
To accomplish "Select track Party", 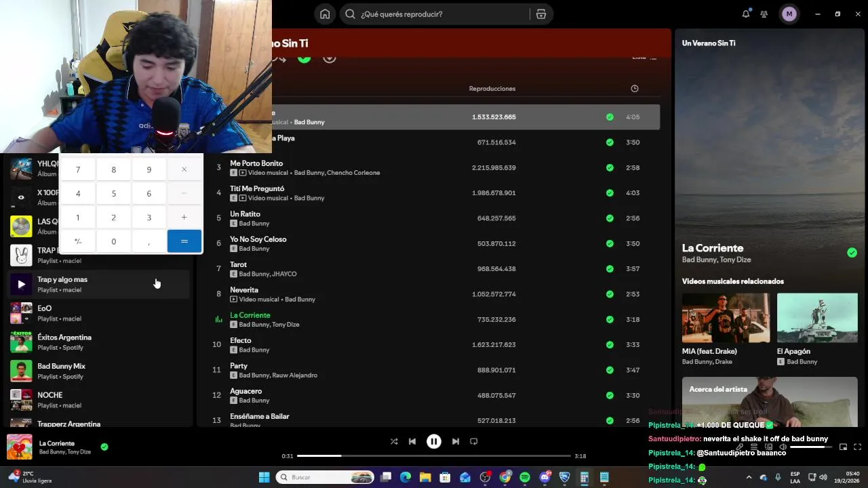I will (434, 371).
